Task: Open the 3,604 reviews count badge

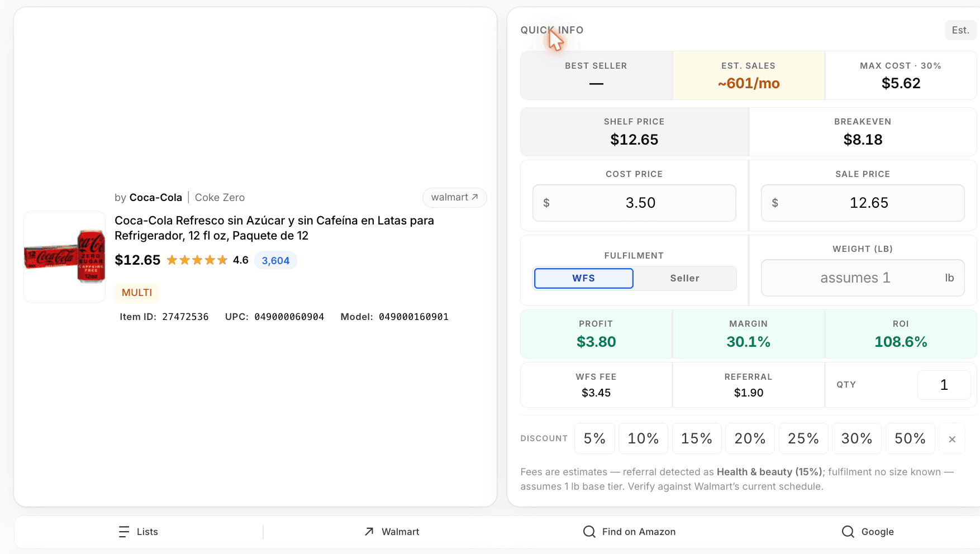Action: click(275, 260)
